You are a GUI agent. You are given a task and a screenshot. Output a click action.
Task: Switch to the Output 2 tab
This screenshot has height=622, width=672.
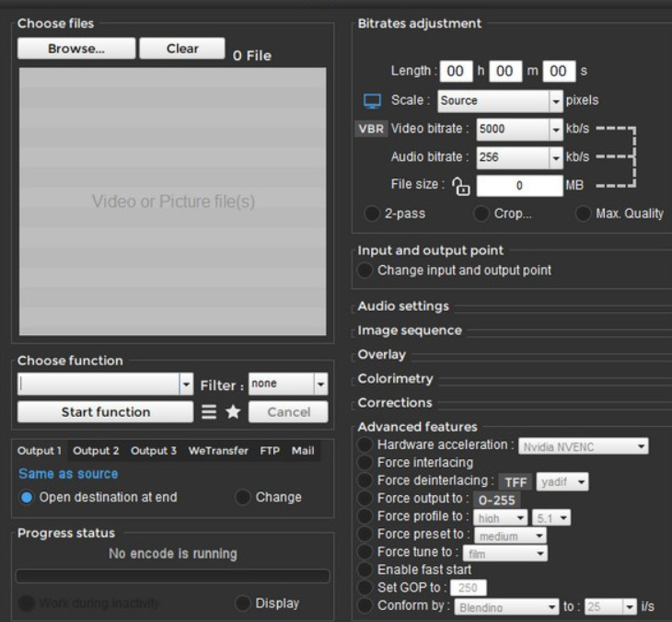coord(96,451)
